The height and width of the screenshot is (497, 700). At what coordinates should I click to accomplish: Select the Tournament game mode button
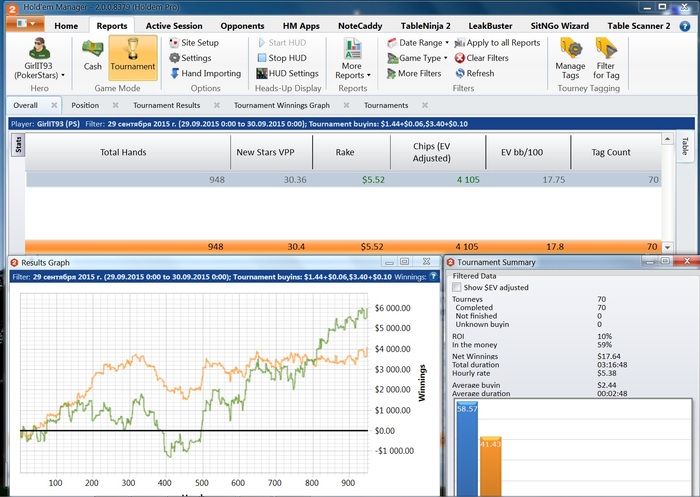coord(132,55)
